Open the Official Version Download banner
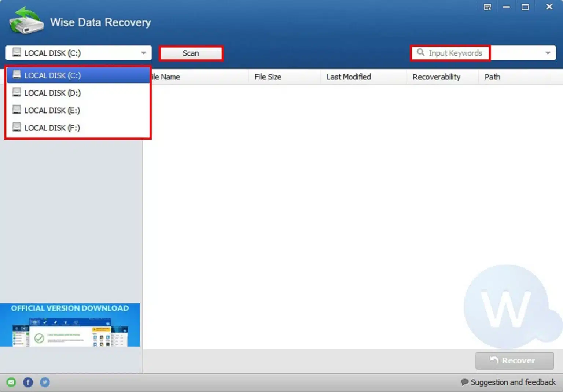Screen dimensions: 563x392 (70, 325)
